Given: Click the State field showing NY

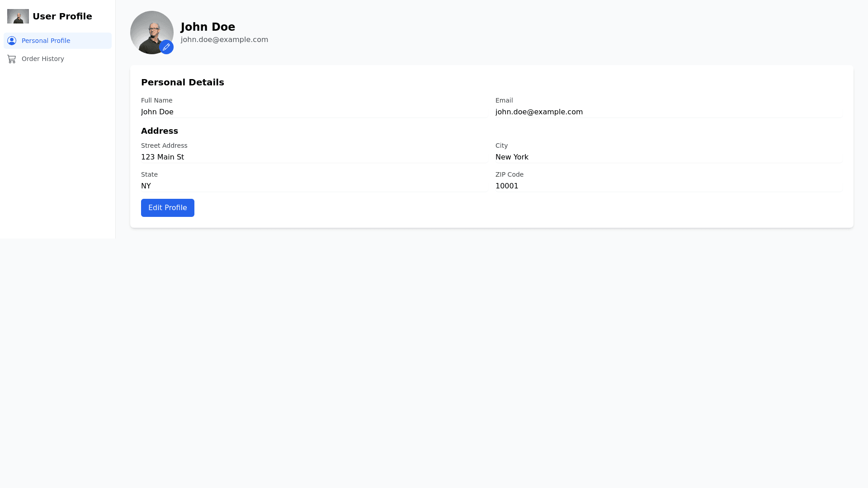Looking at the screenshot, I should pyautogui.click(x=314, y=186).
